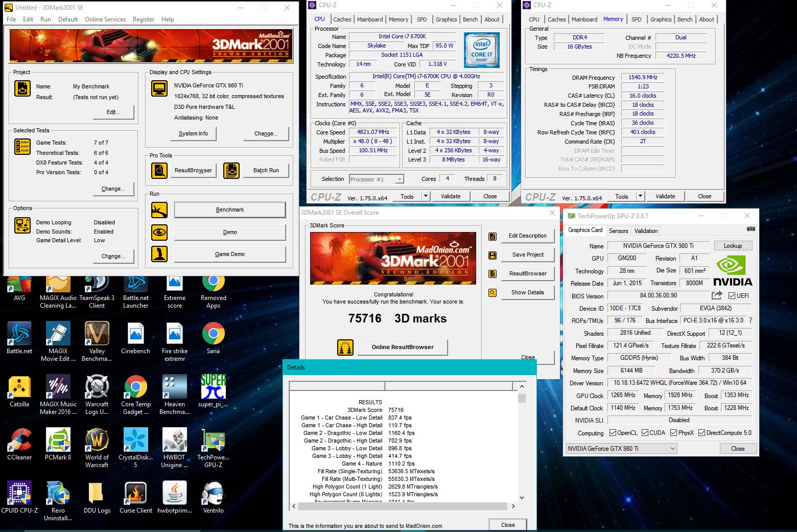Click the Bus Interface question mark in GPU-Z
The image size is (797, 532).
pos(751,320)
